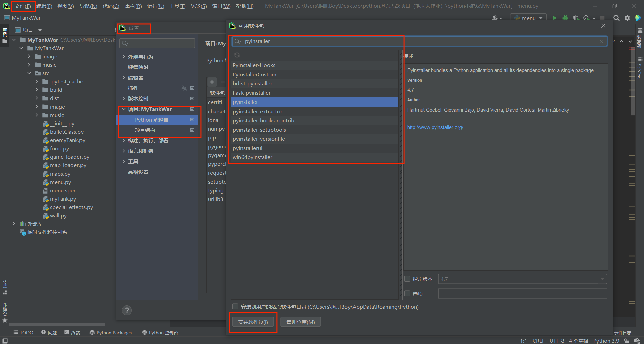Select win64pyinstaller in package list
644x344 pixels.
pos(315,157)
